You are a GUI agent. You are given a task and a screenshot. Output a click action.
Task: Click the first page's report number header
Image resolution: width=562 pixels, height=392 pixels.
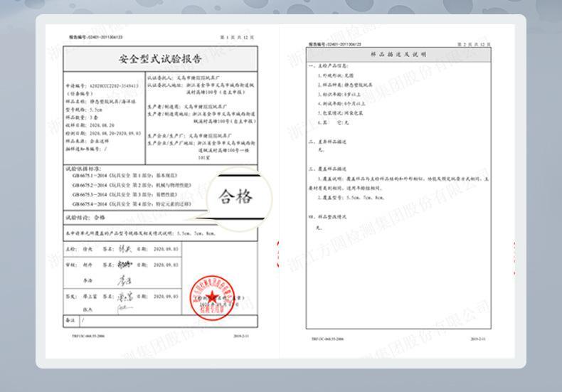tap(96, 37)
